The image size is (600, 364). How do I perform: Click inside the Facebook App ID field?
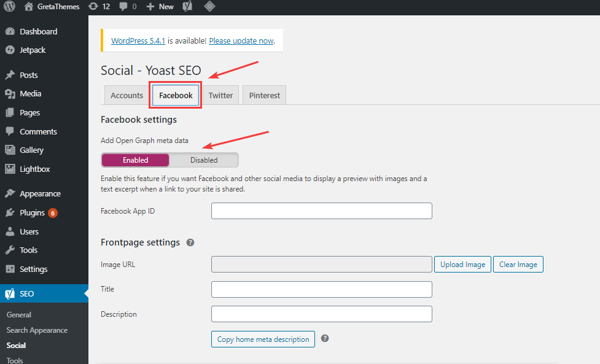pyautogui.click(x=321, y=211)
